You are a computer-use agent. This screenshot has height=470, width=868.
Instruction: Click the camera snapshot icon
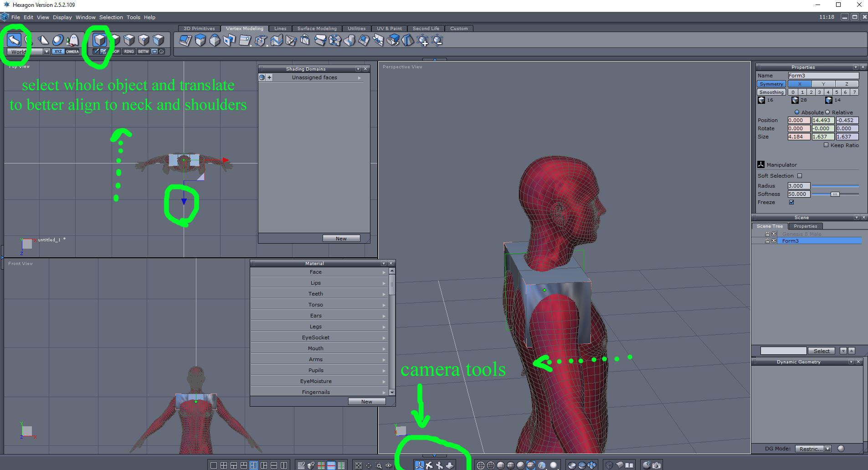657,465
